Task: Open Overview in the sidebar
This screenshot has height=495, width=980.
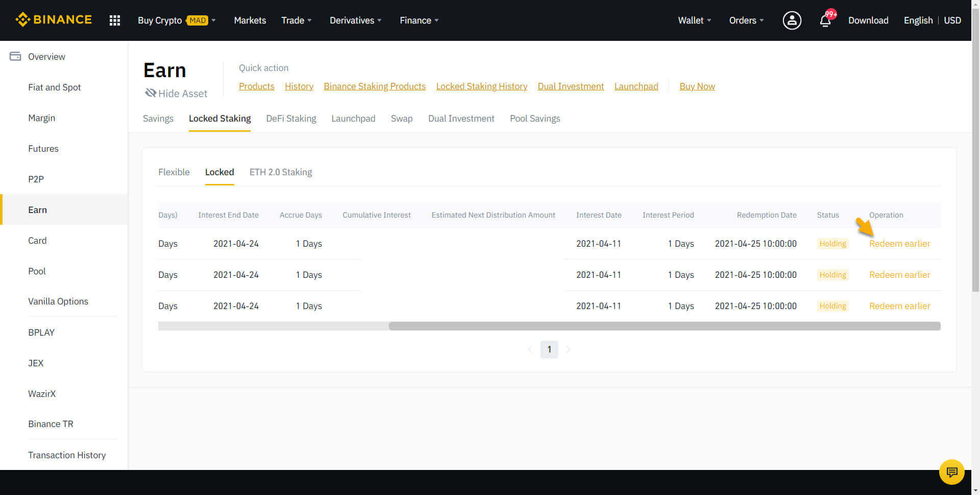Action: click(46, 57)
